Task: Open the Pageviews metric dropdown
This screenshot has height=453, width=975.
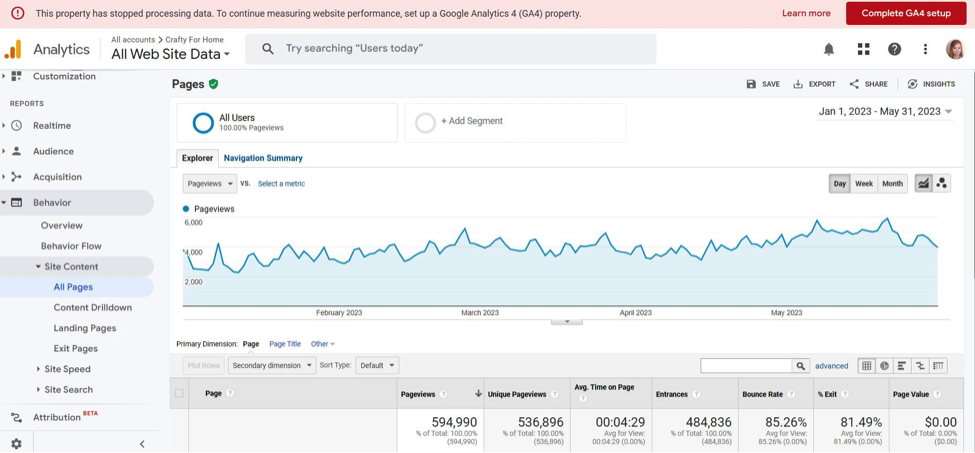Action: coord(210,184)
